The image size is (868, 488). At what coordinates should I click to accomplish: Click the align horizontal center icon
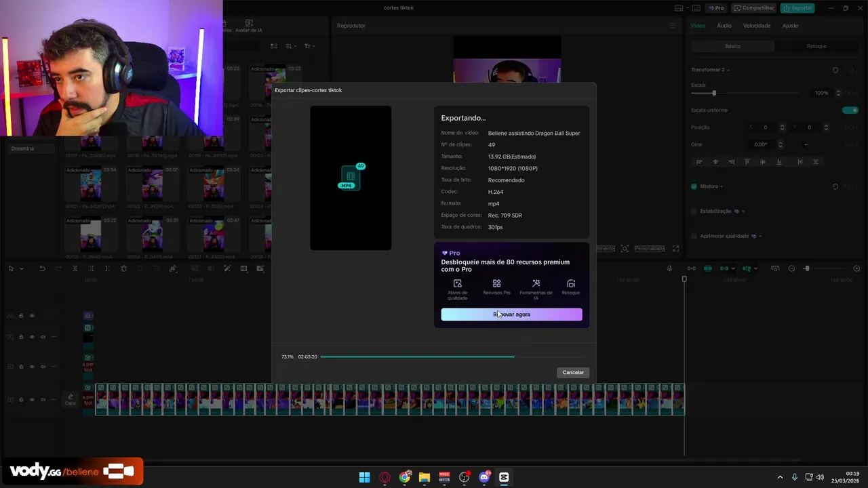715,162
